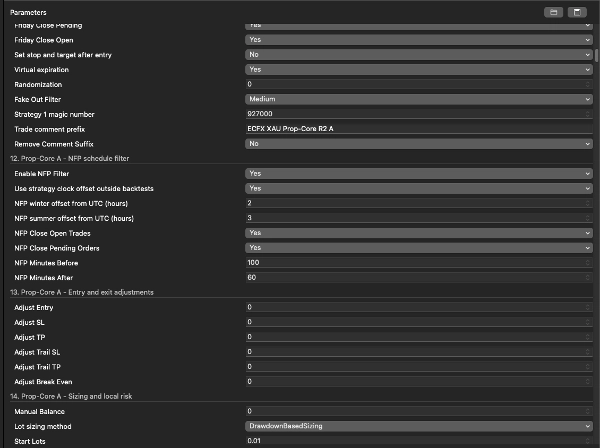
Task: Open the Friday Close Open dropdown
Action: [x=419, y=40]
